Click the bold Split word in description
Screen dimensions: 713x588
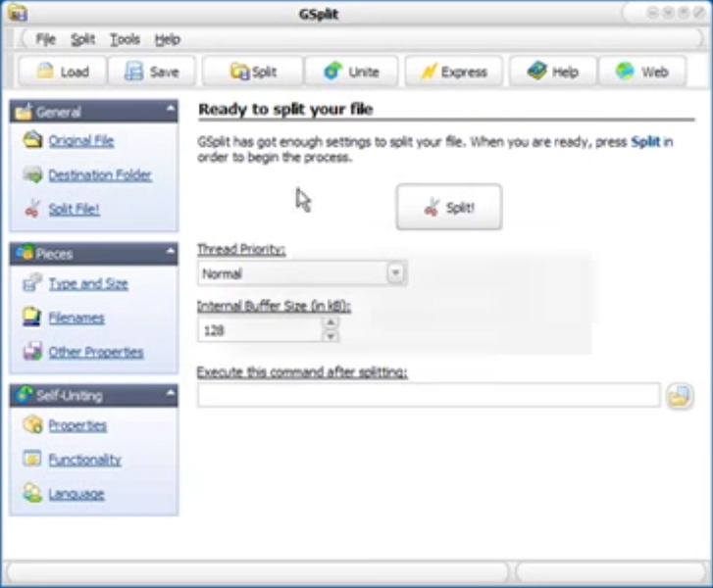[x=645, y=142]
